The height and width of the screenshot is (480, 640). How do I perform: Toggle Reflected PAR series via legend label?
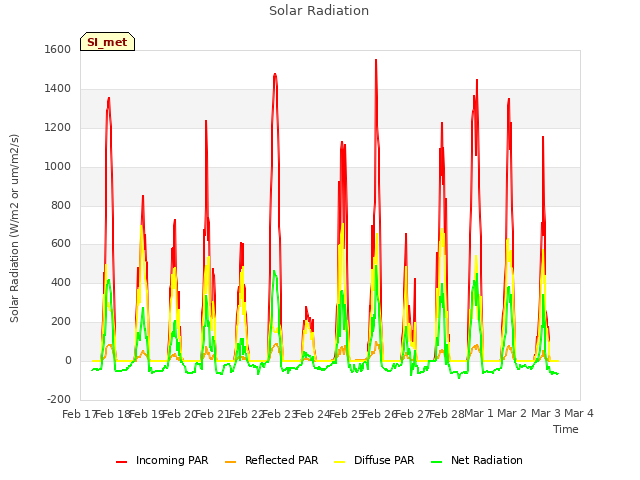coord(281,460)
